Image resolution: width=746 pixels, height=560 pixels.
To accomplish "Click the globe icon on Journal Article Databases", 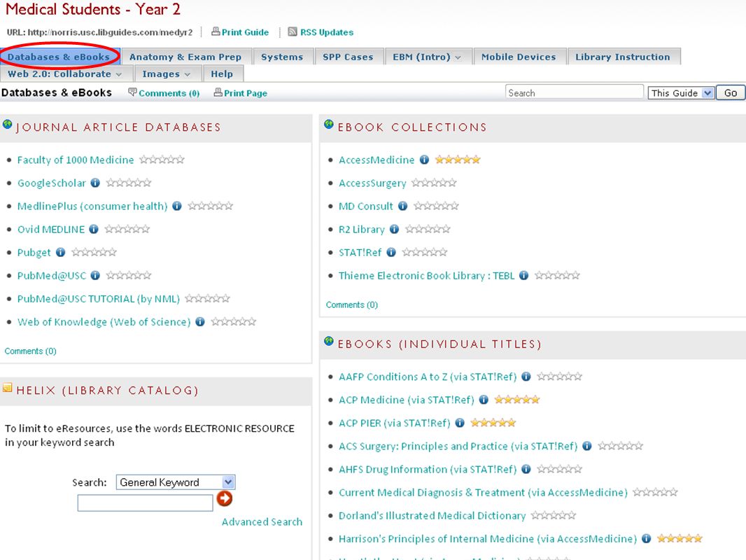I will pyautogui.click(x=7, y=125).
